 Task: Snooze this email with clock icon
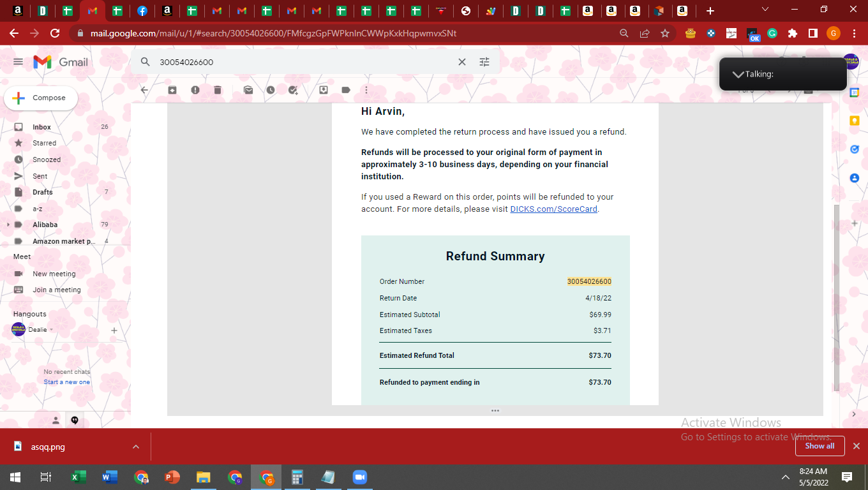pos(271,90)
